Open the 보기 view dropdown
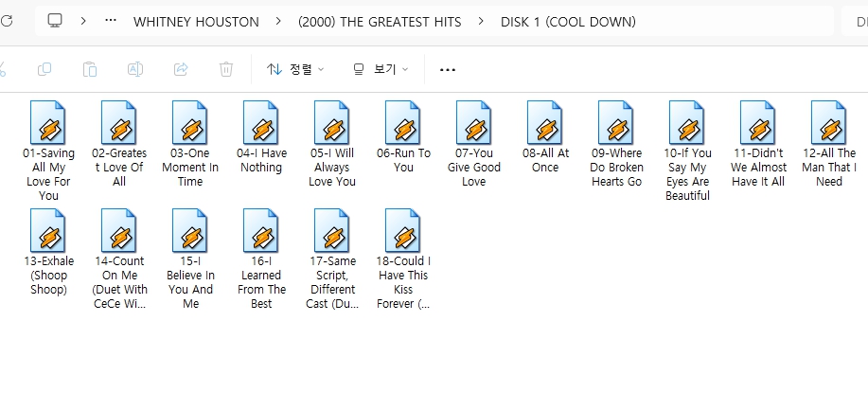The height and width of the screenshot is (393, 868). 381,69
